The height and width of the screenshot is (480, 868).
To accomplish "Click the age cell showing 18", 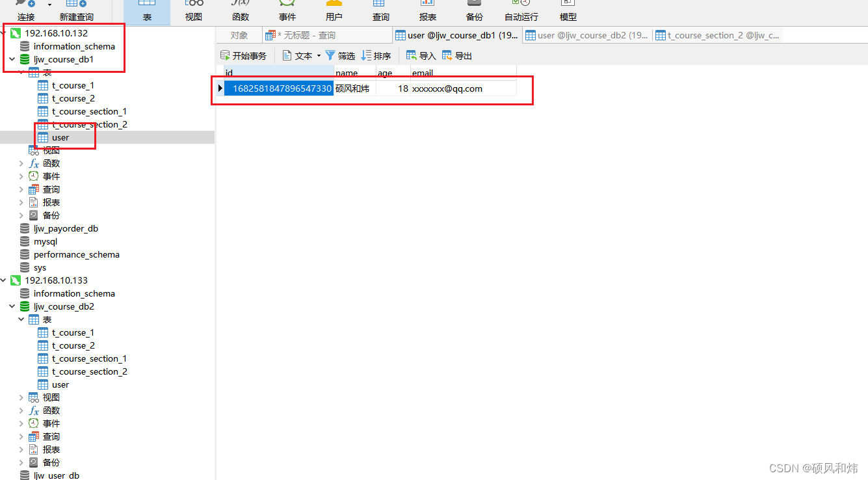I will click(x=393, y=88).
